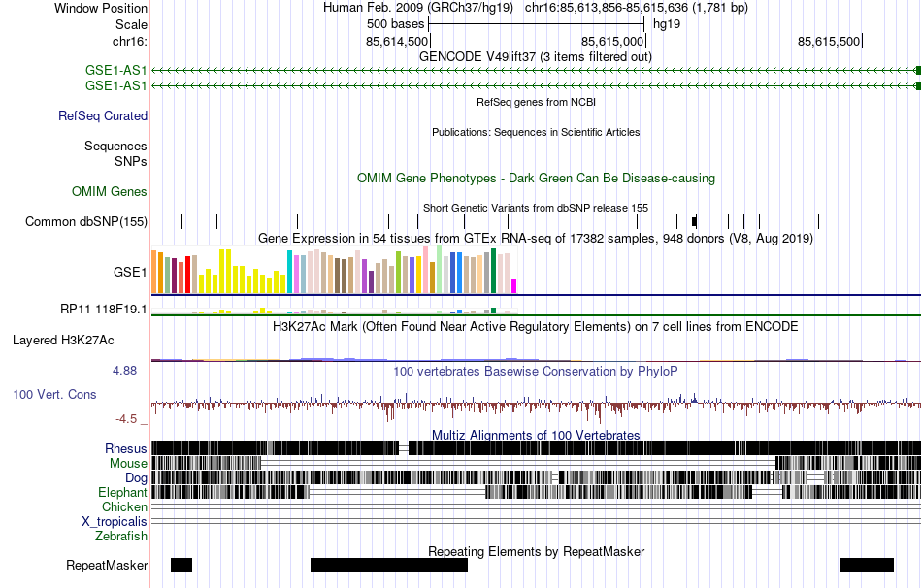Open GENCODE V49lift37 track title

pos(536,56)
